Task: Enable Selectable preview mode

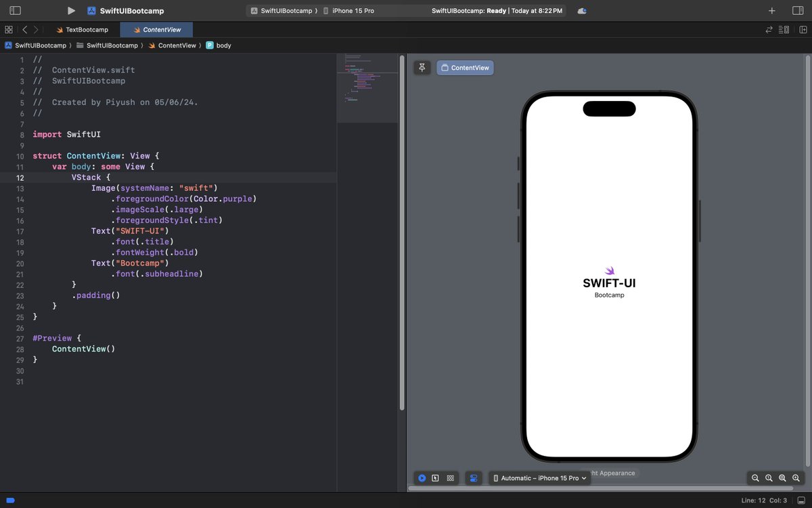Action: [435, 478]
